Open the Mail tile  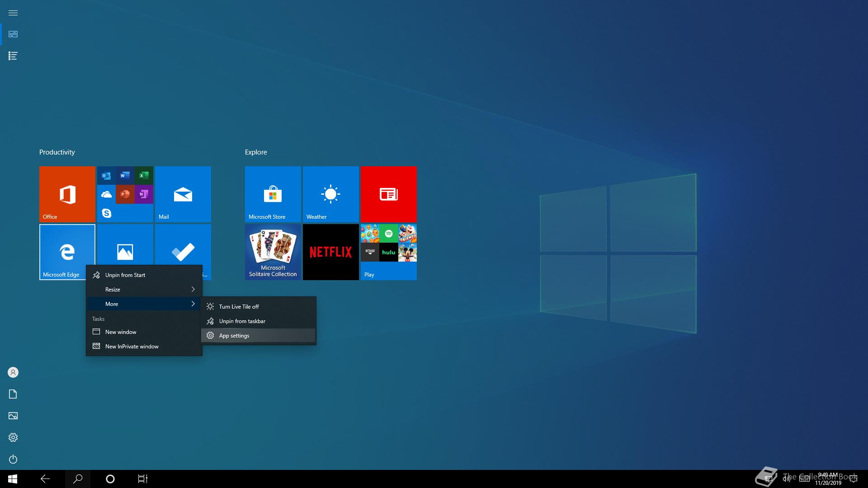click(x=183, y=194)
